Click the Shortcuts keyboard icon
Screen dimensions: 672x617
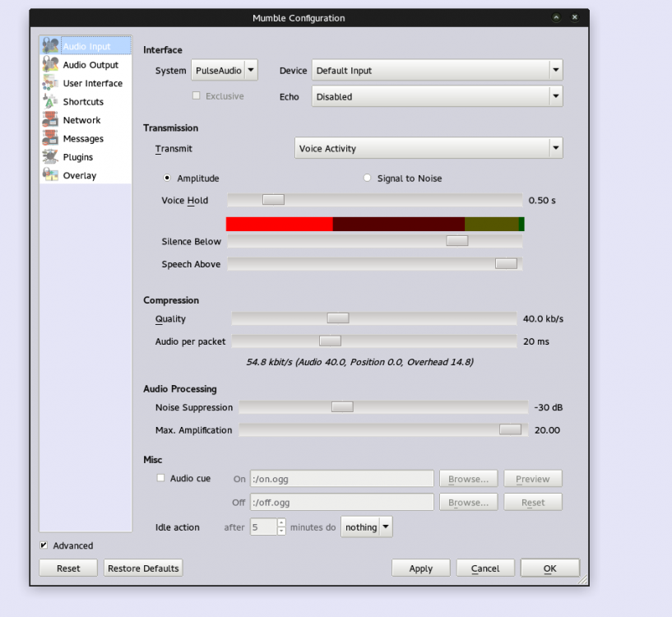(49, 101)
